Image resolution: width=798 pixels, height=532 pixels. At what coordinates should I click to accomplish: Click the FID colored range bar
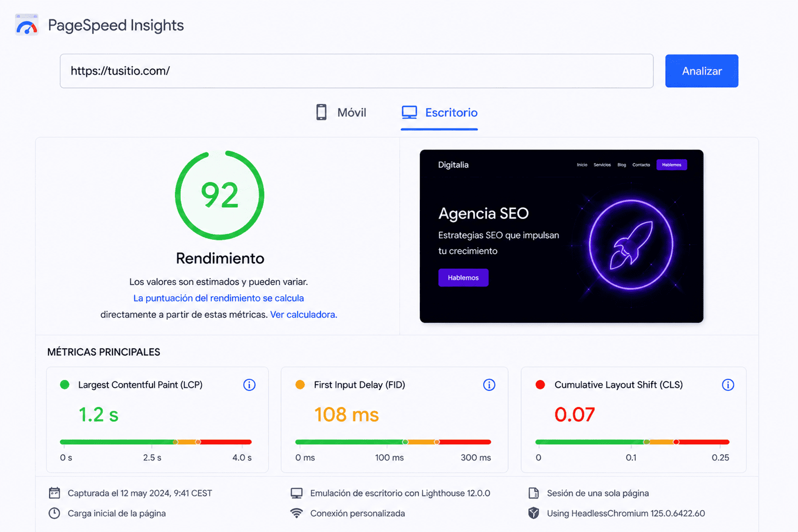click(x=393, y=442)
